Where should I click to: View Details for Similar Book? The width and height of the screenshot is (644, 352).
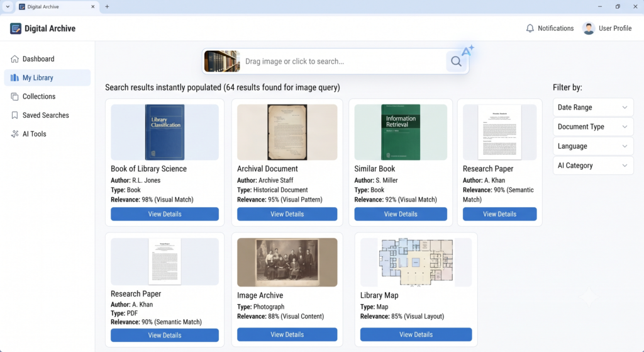pyautogui.click(x=401, y=214)
